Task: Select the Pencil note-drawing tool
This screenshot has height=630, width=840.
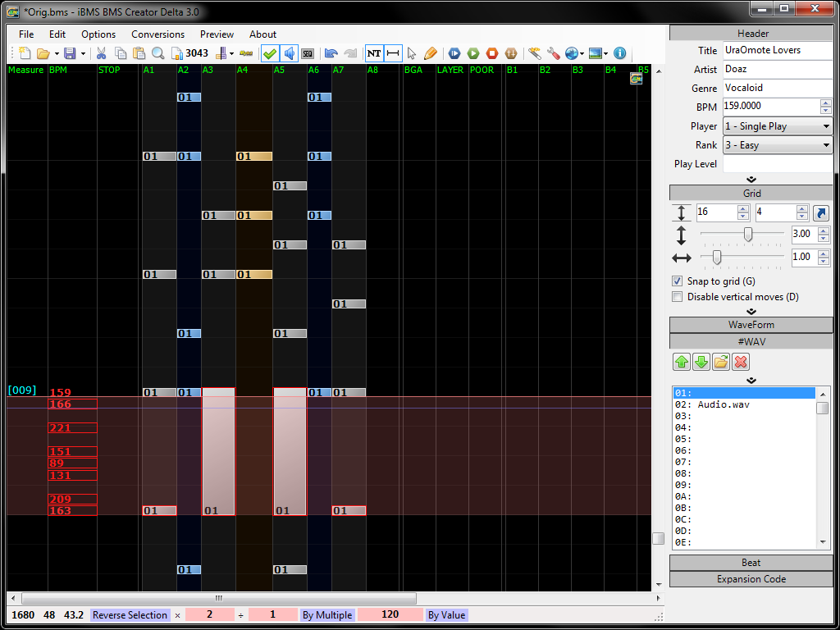Action: (430, 52)
